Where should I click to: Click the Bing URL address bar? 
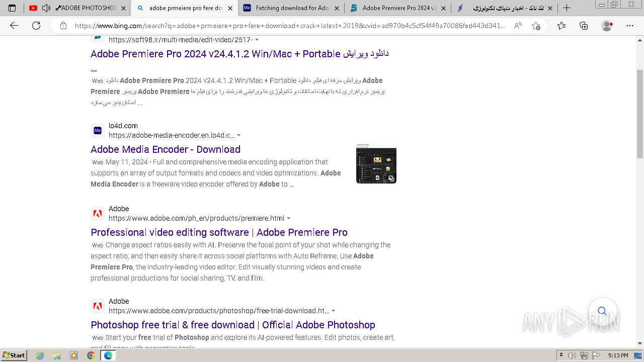pyautogui.click(x=290, y=26)
